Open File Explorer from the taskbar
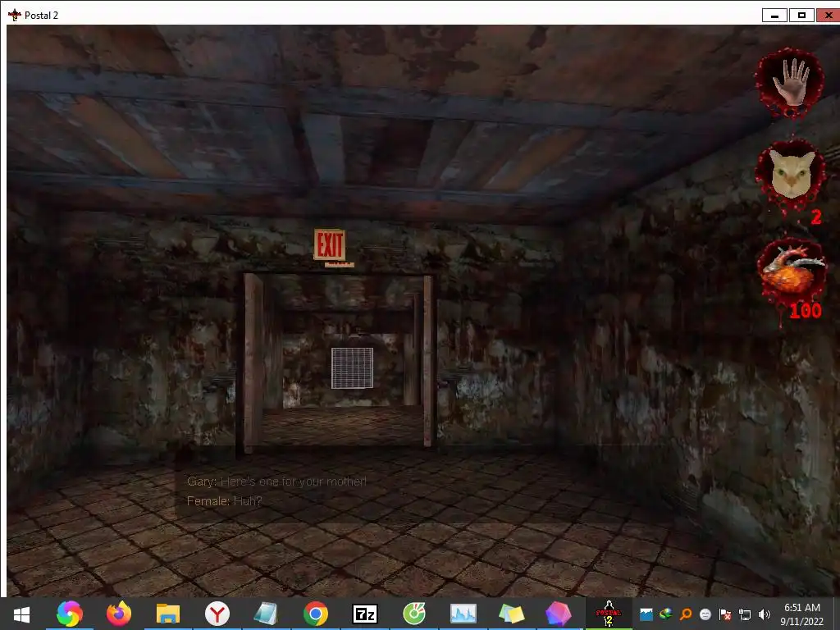Viewport: 840px width, 630px height. 167,614
